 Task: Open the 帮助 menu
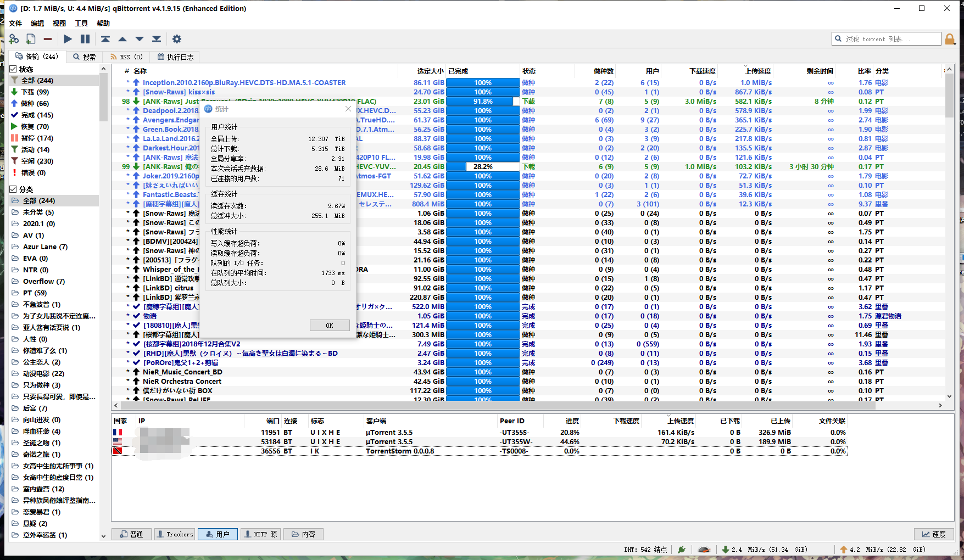point(103,24)
